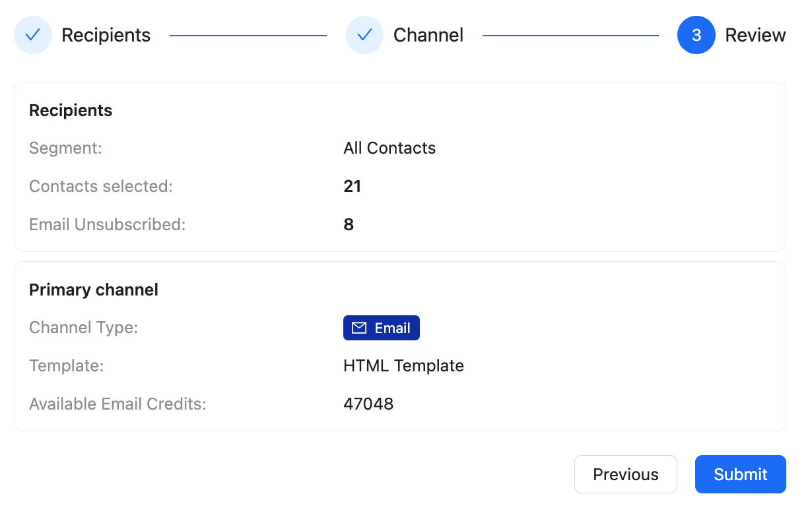Submit the campaign
812x529 pixels.
coord(740,474)
